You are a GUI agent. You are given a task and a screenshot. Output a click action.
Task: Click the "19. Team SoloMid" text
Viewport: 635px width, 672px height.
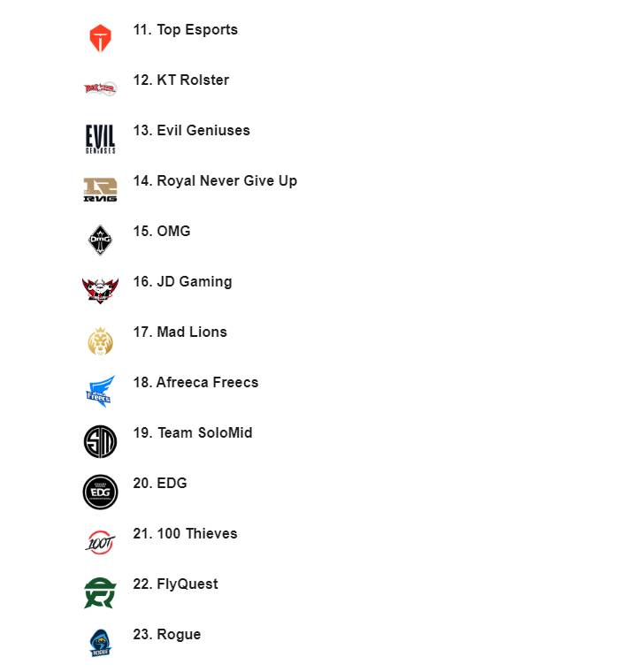coord(193,433)
